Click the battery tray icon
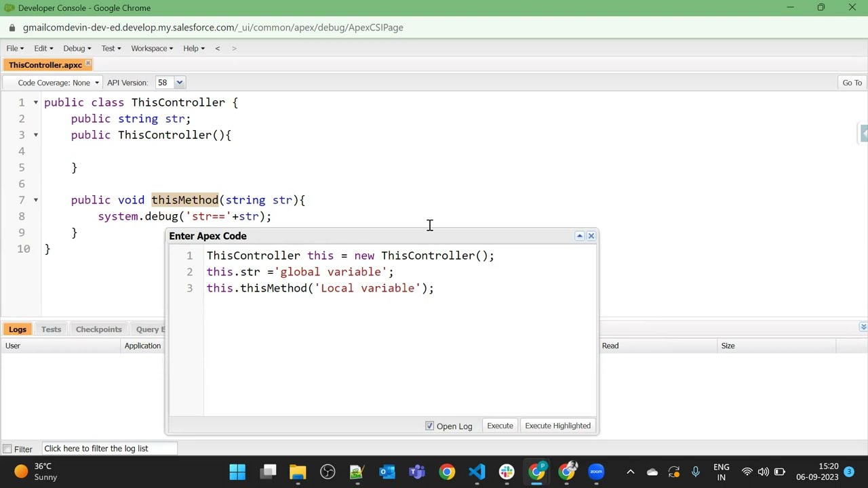The height and width of the screenshot is (488, 868). coord(780,472)
